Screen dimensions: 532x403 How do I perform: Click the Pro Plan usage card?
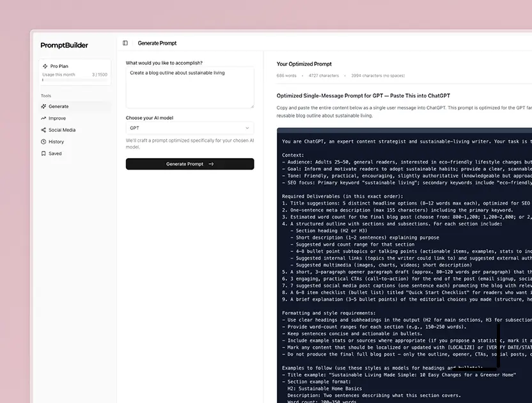pos(75,72)
